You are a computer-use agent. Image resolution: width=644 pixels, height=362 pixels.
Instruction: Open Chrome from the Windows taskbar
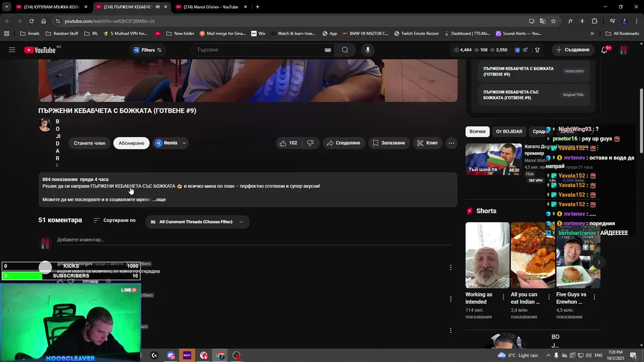(x=220, y=355)
